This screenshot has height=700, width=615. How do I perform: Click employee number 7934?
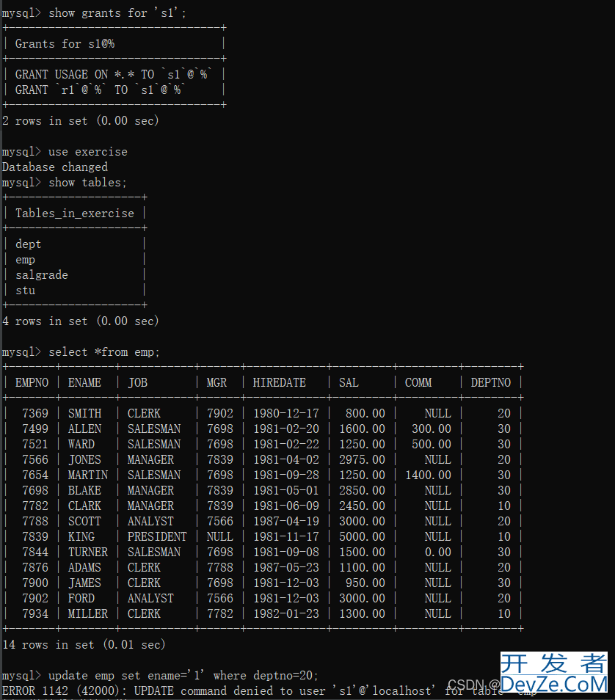point(34,614)
